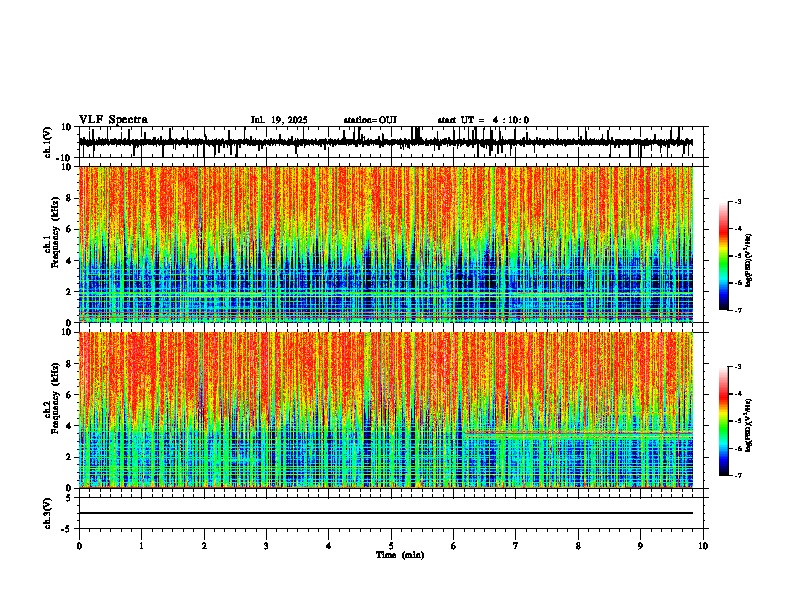Image resolution: width=792 pixels, height=612 pixels.
Task: Click the log(PSD) label beside ch.2 color bar
Action: coord(748,426)
